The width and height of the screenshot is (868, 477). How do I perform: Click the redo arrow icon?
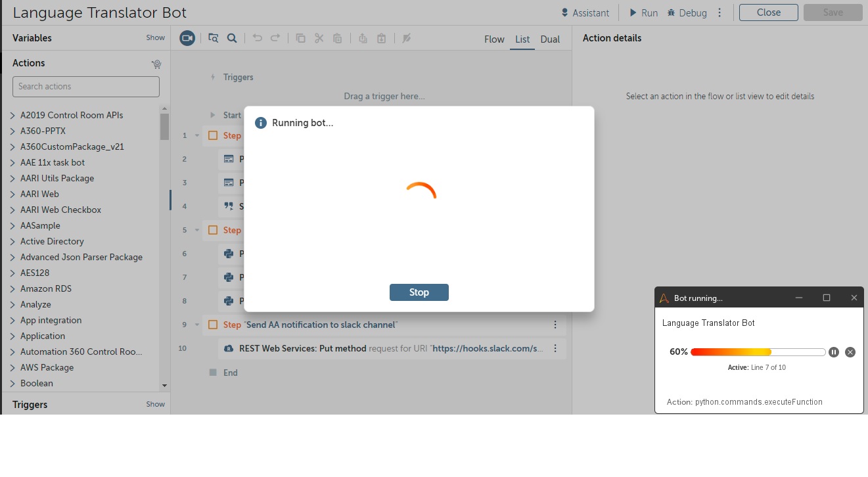[x=275, y=38]
